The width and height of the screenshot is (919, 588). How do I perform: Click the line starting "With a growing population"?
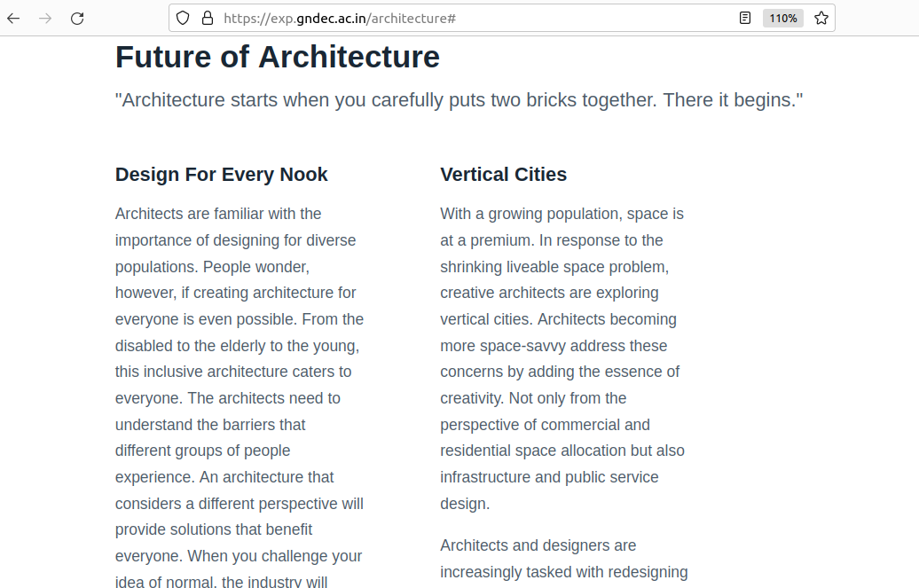562,214
